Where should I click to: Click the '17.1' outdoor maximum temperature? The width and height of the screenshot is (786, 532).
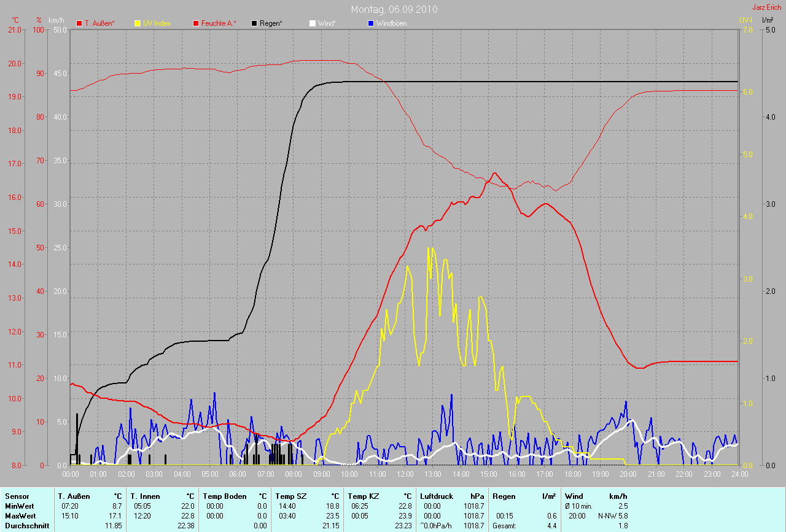coord(115,515)
